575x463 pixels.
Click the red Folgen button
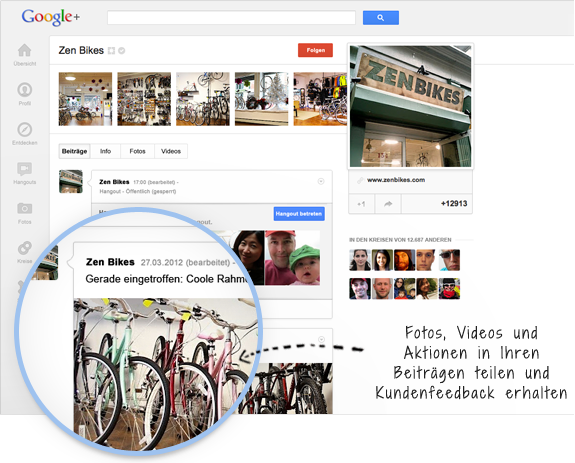[x=315, y=50]
